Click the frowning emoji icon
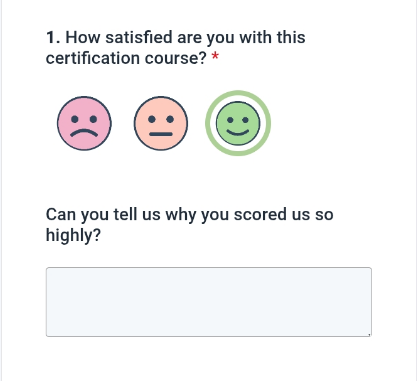Image resolution: width=417 pixels, height=381 pixels. tap(84, 123)
